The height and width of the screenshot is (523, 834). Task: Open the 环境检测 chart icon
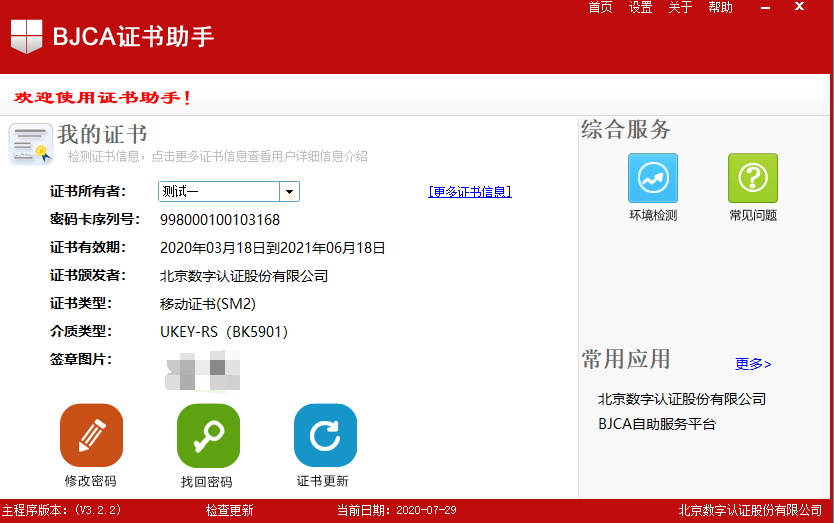point(653,178)
